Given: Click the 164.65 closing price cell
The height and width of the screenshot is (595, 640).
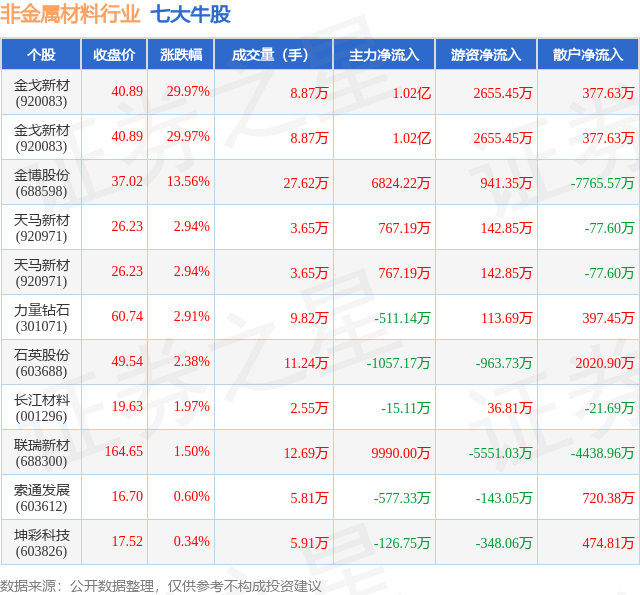Looking at the screenshot, I should click(x=124, y=451).
